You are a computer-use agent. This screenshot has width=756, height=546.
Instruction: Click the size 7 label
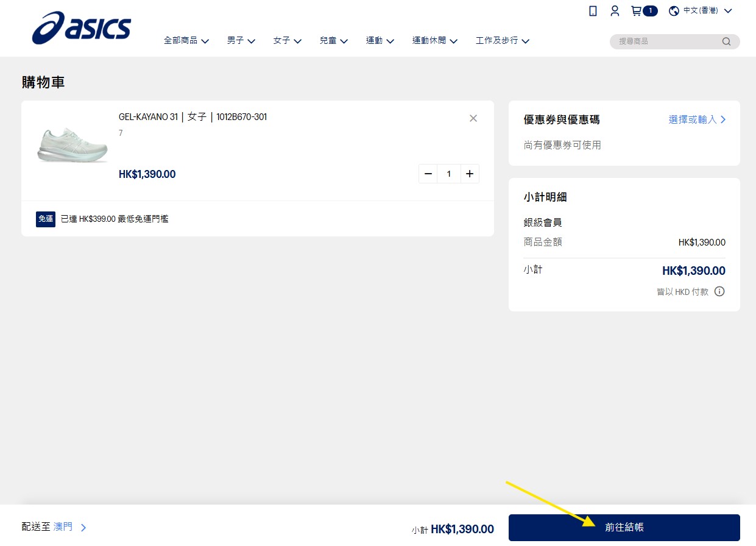(121, 133)
